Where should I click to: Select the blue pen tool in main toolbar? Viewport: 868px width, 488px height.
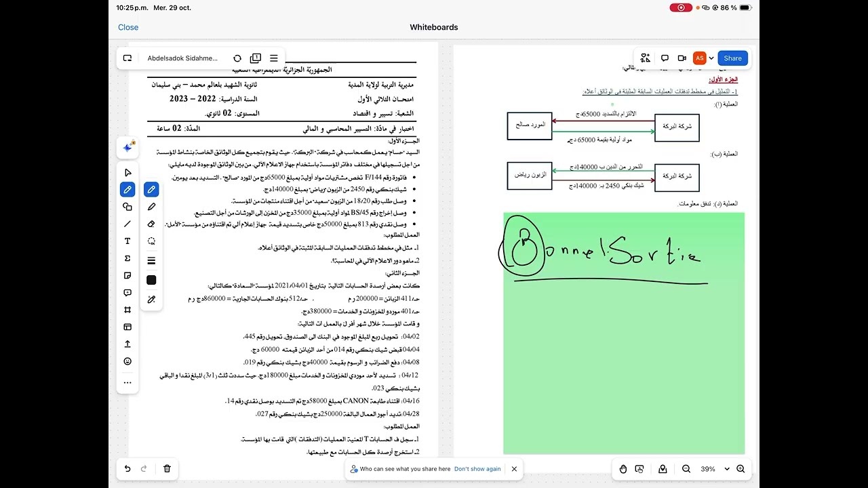coord(127,190)
